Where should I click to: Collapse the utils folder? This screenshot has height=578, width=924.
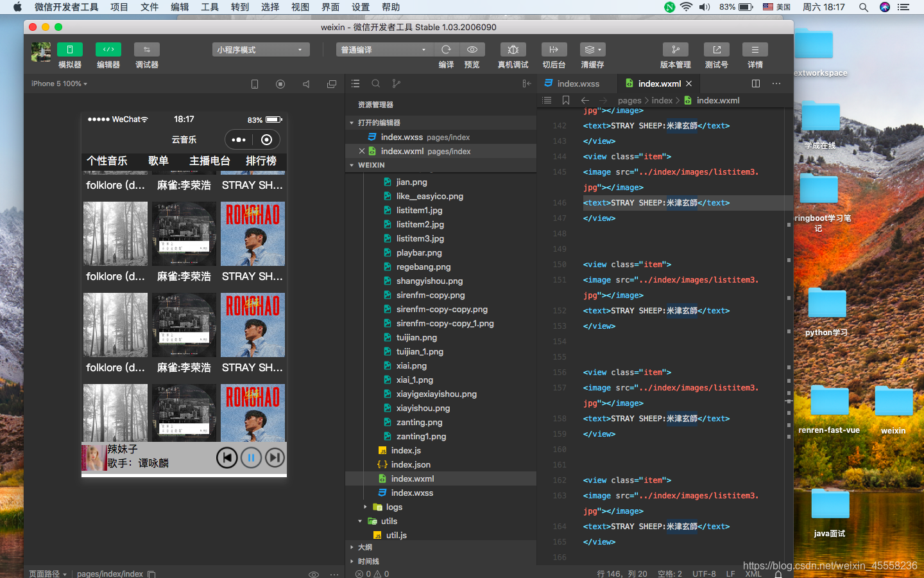pyautogui.click(x=389, y=521)
